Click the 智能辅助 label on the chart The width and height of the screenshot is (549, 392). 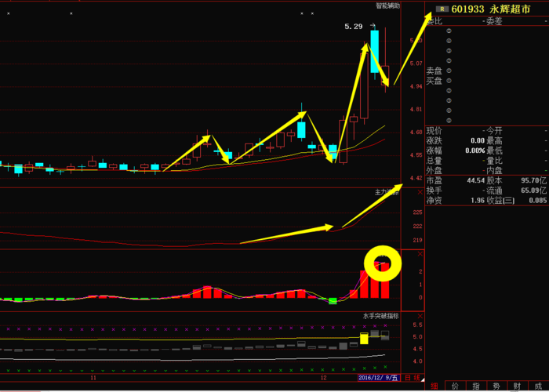(387, 5)
